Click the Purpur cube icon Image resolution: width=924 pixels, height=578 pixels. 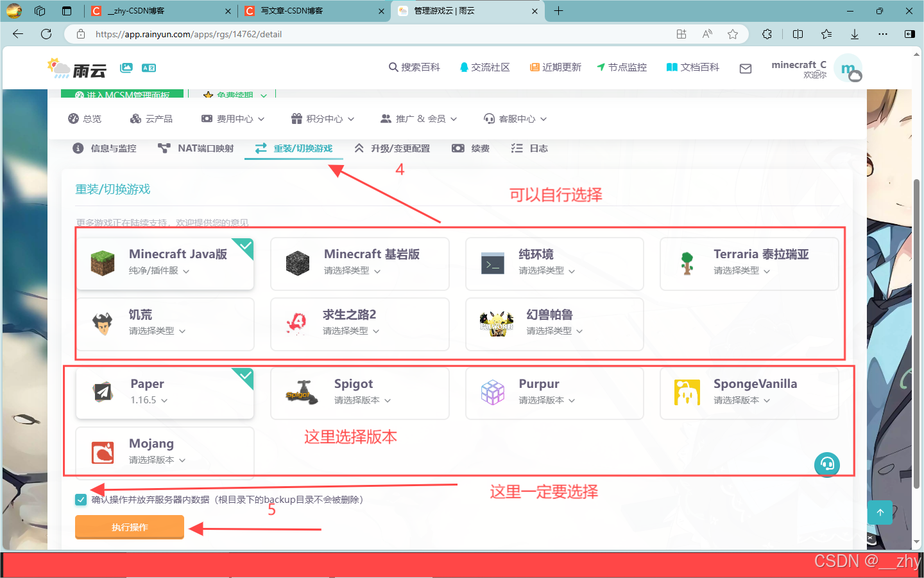point(493,392)
